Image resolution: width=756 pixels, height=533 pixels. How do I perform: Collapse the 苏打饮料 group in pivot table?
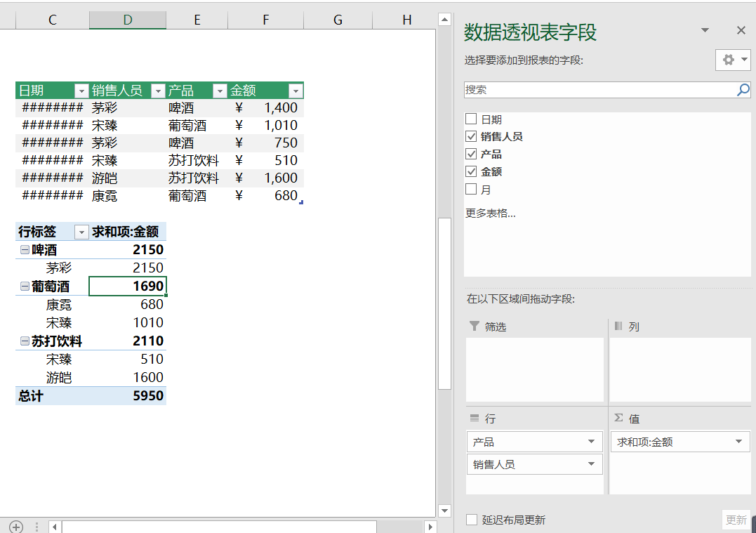point(25,341)
